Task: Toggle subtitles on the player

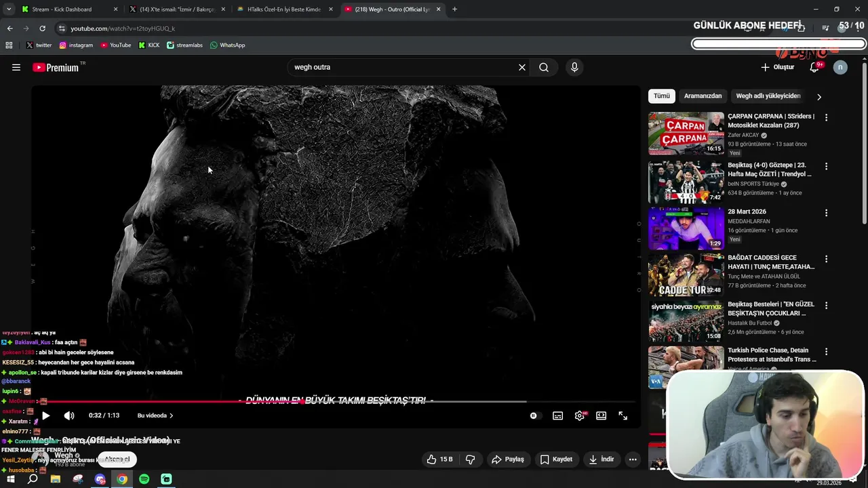Action: (x=557, y=415)
